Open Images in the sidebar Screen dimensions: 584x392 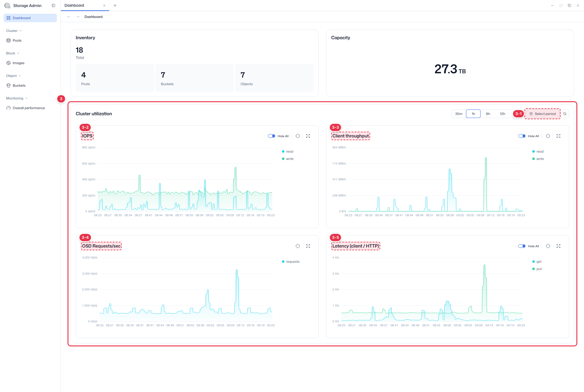click(x=30, y=63)
